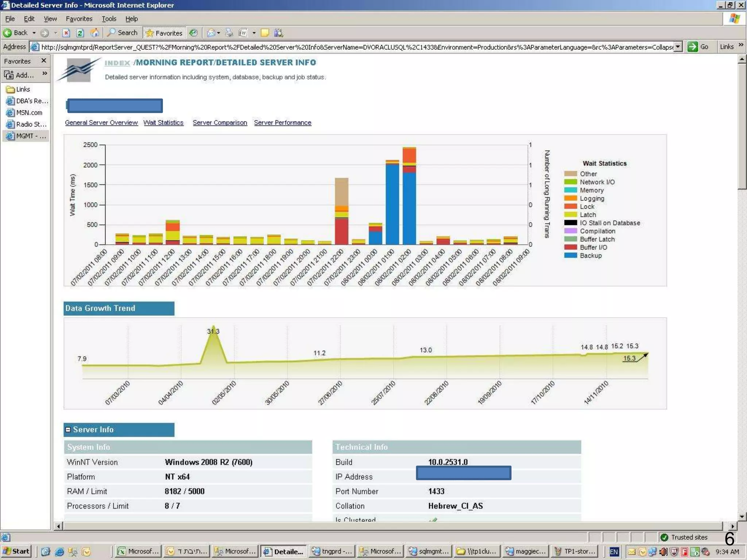
Task: Close the Favorites side panel
Action: [44, 61]
